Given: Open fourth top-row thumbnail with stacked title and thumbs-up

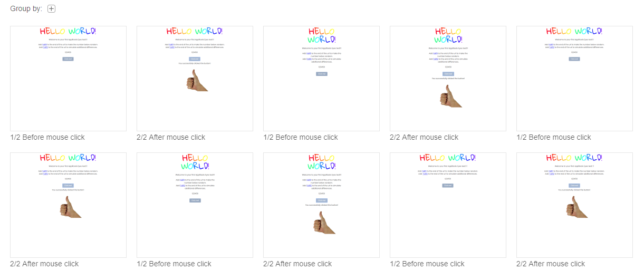Looking at the screenshot, I should [x=448, y=78].
